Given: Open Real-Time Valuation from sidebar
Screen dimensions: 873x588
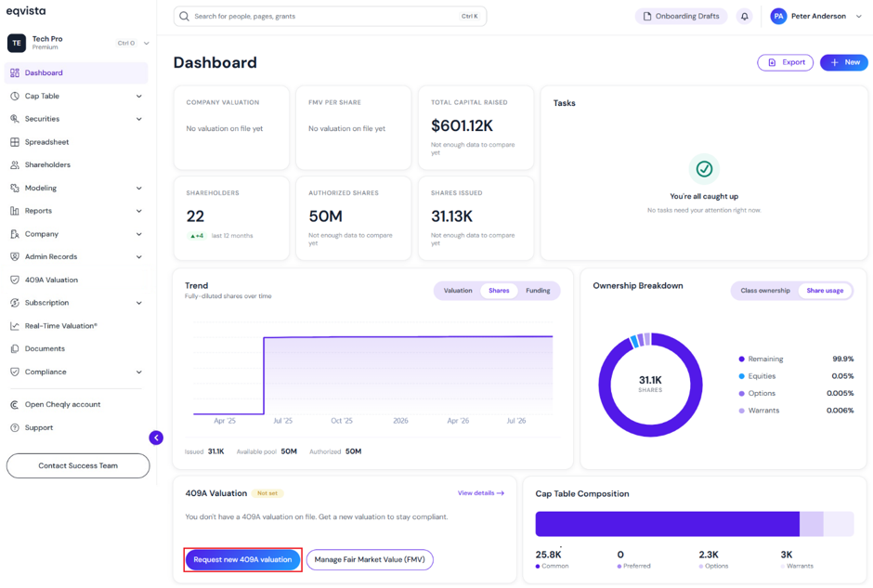Looking at the screenshot, I should pyautogui.click(x=76, y=326).
